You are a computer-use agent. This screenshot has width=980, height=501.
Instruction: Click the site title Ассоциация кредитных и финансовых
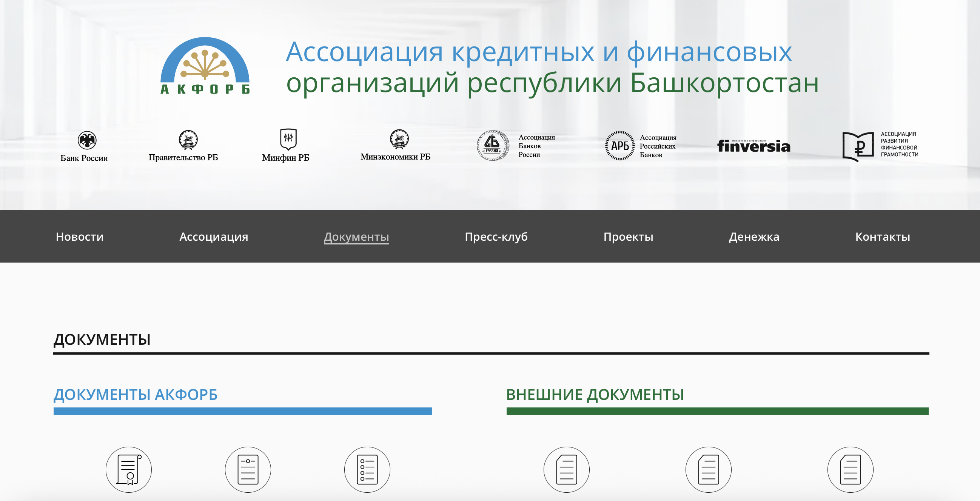(538, 52)
